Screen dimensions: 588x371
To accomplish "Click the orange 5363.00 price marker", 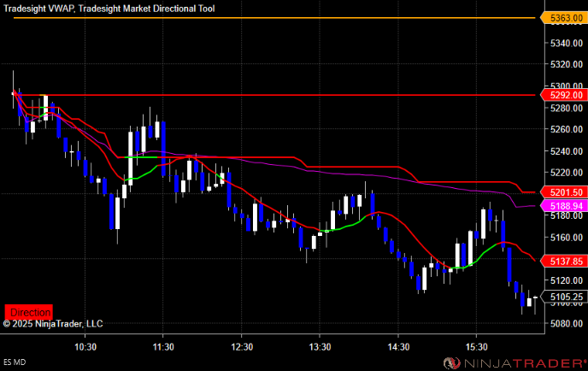I will point(563,18).
